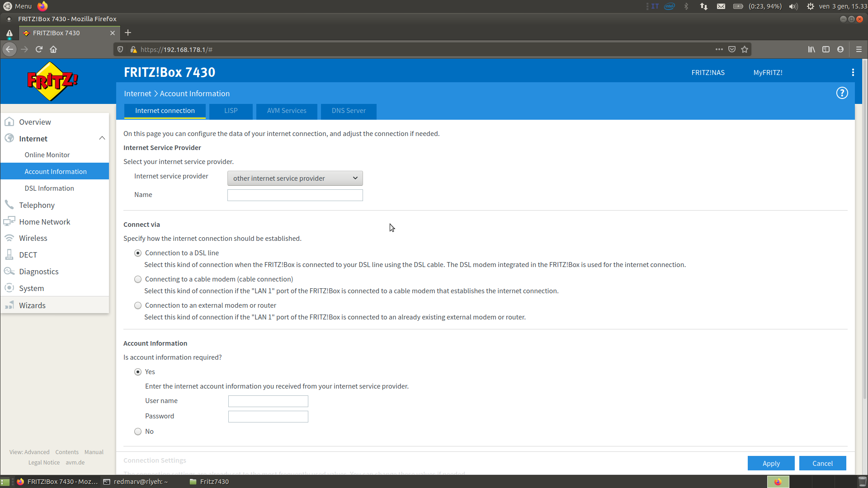Open the avm.de link
This screenshot has width=868, height=488.
[x=75, y=462]
